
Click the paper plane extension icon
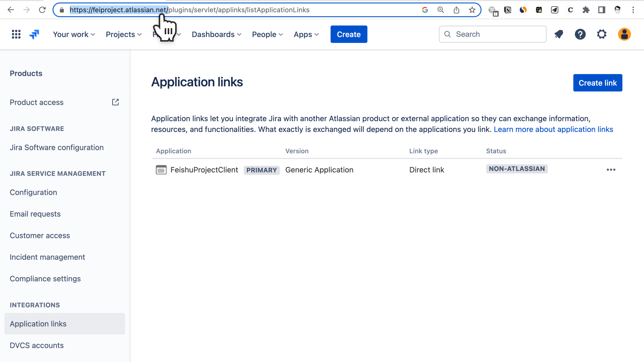(554, 10)
